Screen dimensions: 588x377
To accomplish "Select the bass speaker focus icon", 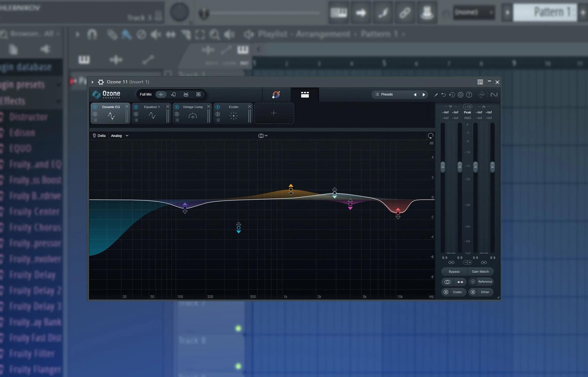I will [198, 94].
